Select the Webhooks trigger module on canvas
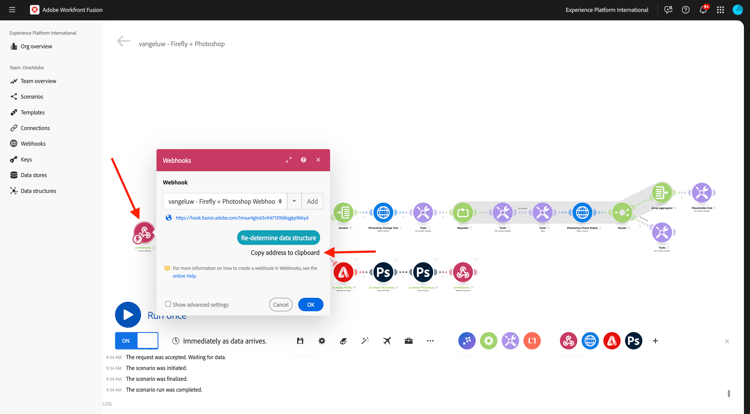Image resolution: width=750 pixels, height=414 pixels. [x=143, y=232]
